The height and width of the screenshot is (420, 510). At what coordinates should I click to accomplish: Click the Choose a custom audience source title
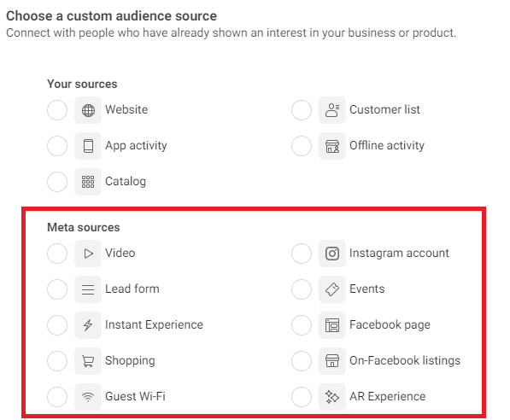112,16
